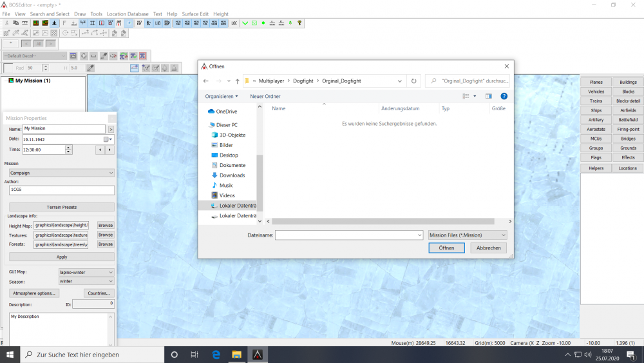Select My Mission node in the tree
The height and width of the screenshot is (363, 644).
click(32, 81)
